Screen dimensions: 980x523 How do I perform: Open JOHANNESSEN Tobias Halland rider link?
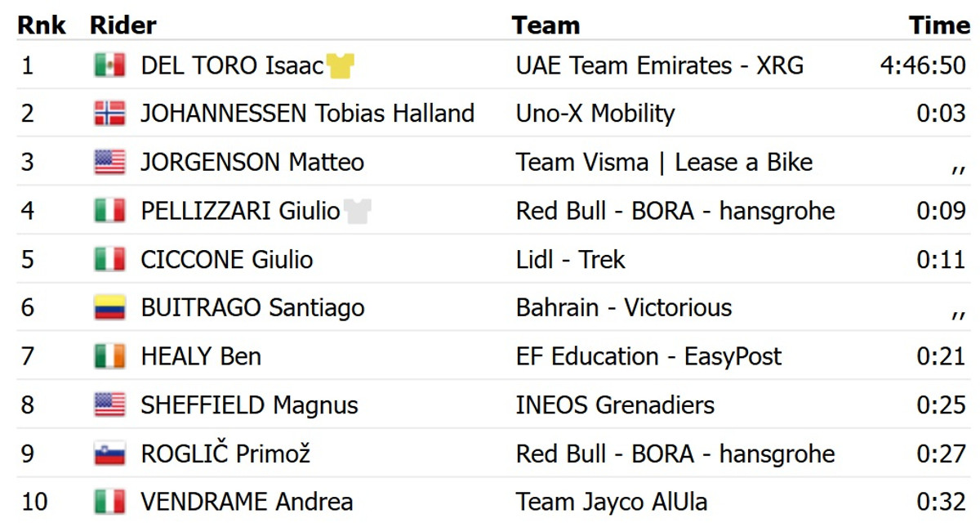[x=307, y=114]
